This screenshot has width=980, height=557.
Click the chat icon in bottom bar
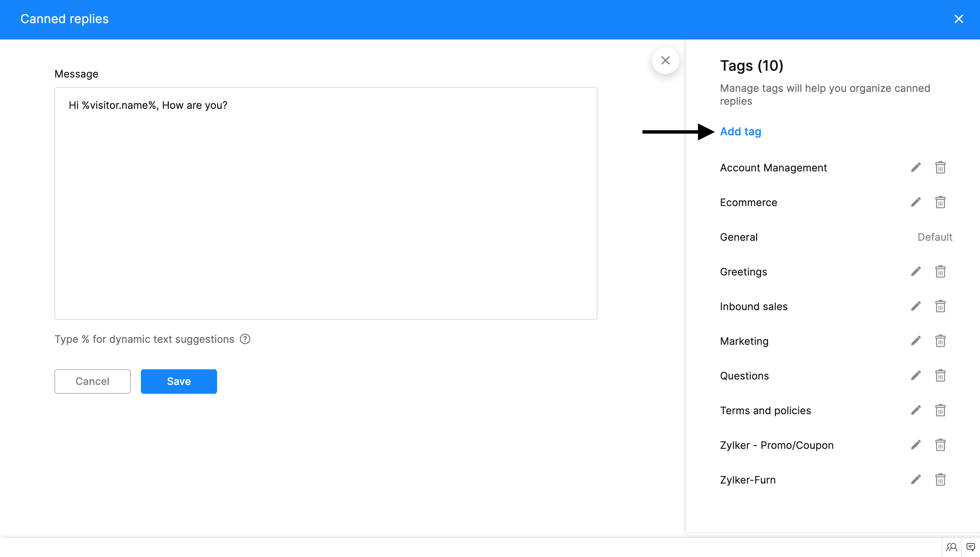click(970, 547)
